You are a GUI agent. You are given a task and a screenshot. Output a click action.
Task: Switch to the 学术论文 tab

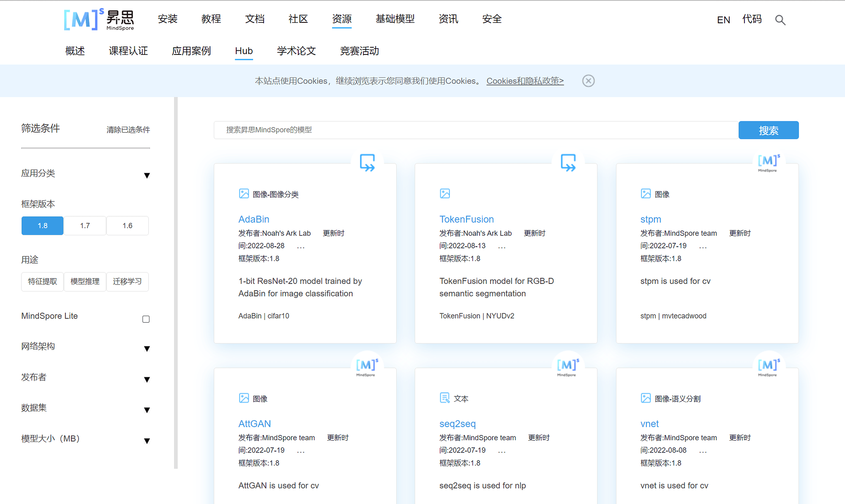296,51
